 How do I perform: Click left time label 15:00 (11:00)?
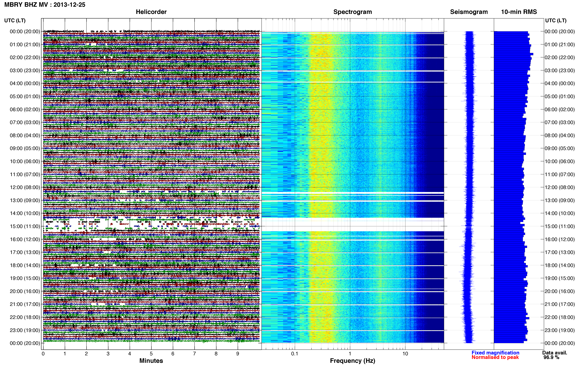pos(25,226)
